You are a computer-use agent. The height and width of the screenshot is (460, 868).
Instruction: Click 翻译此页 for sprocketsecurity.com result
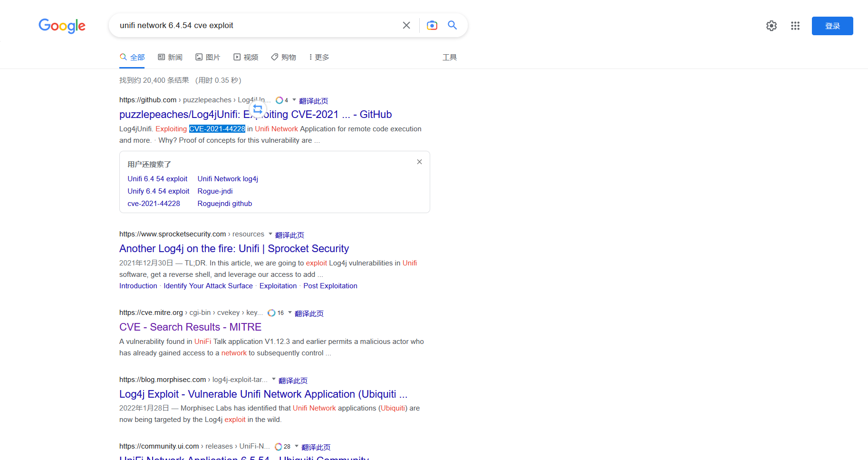(x=290, y=235)
